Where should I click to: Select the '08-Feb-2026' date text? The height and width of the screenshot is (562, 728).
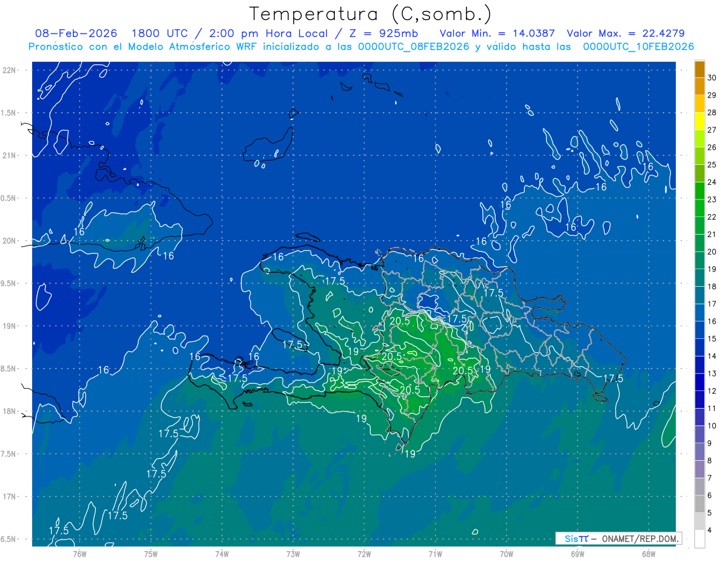coord(76,33)
